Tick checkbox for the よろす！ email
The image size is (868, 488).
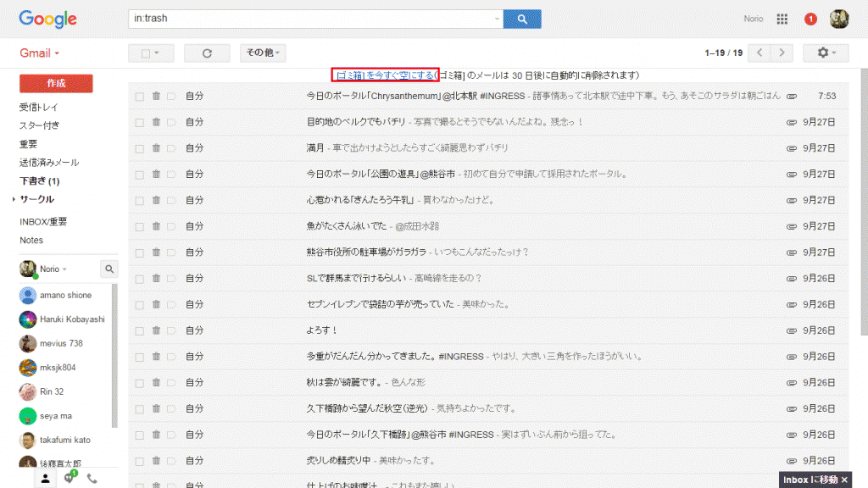click(x=140, y=330)
